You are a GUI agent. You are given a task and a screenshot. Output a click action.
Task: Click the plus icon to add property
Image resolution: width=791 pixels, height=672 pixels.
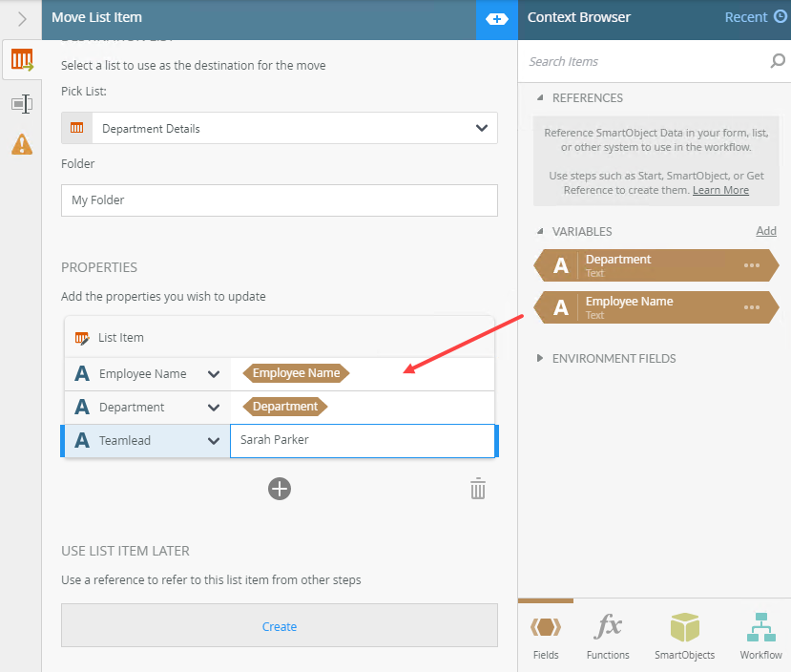point(280,489)
